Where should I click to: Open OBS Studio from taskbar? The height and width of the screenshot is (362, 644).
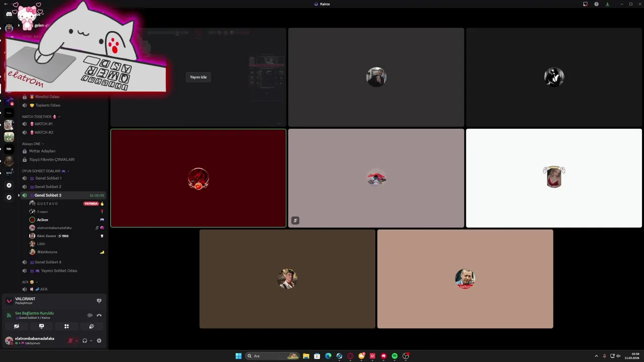406,356
